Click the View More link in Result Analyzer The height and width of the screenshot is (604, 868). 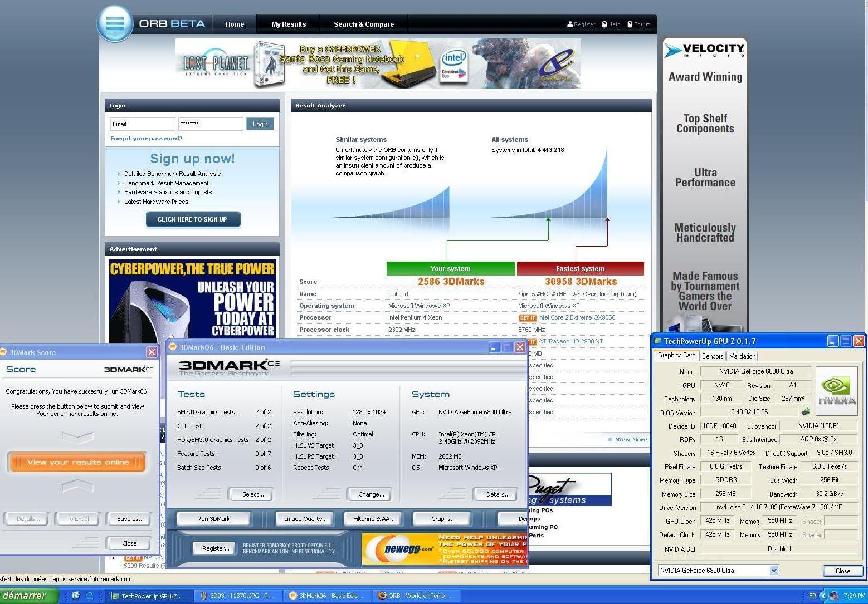[631, 440]
